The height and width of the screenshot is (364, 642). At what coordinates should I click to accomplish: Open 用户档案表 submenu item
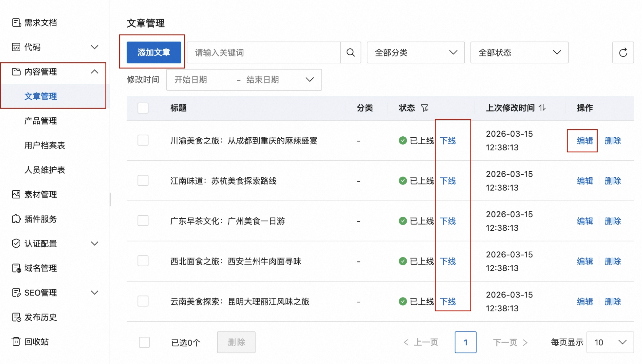point(44,145)
